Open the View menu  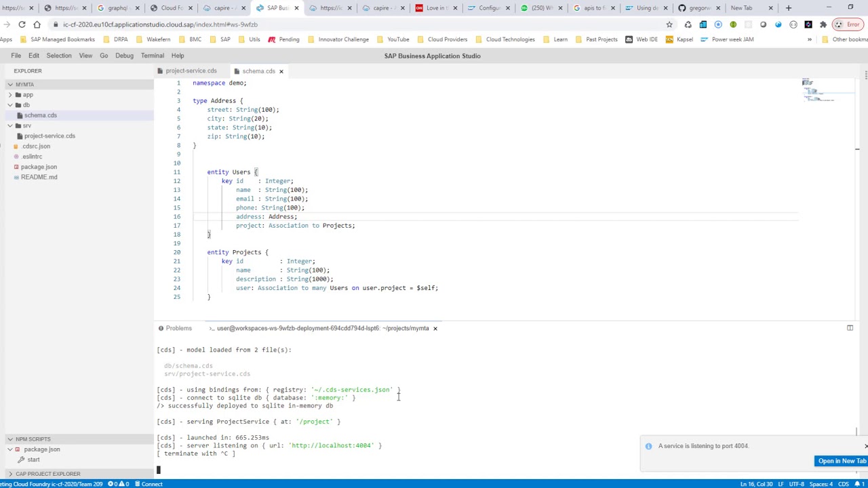click(x=85, y=56)
